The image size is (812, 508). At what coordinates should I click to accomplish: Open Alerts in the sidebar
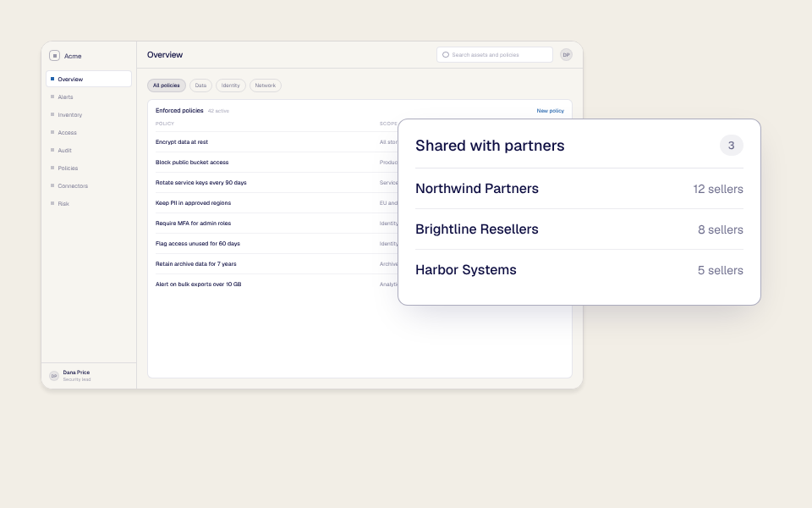click(x=89, y=97)
